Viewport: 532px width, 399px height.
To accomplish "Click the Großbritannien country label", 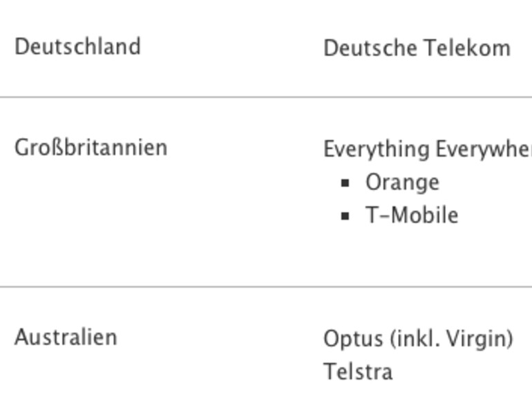I will point(91,148).
